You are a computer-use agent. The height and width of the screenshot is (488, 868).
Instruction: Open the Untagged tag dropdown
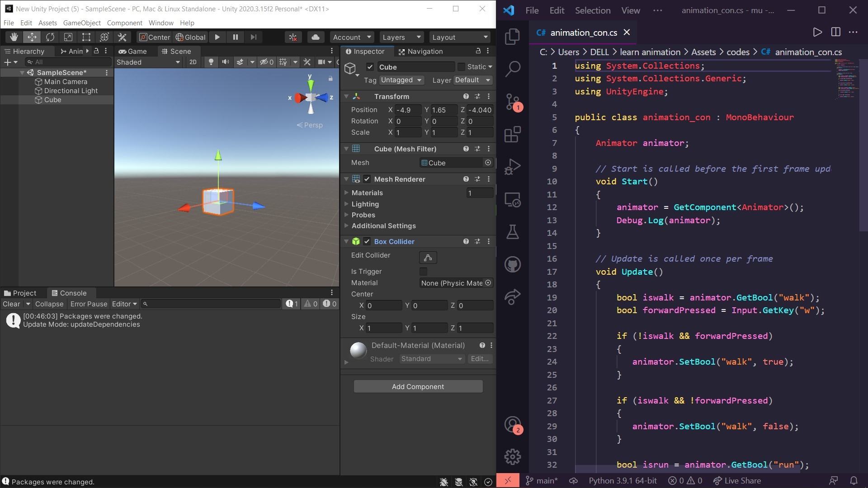click(x=401, y=80)
